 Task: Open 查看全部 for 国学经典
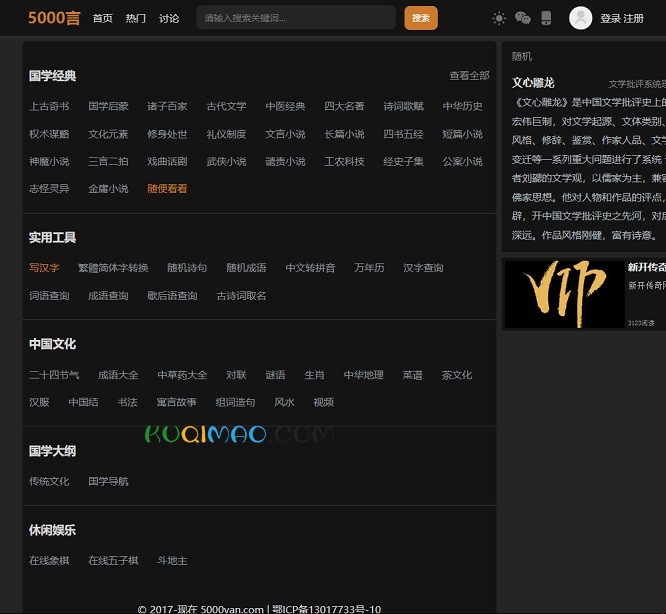pos(469,76)
